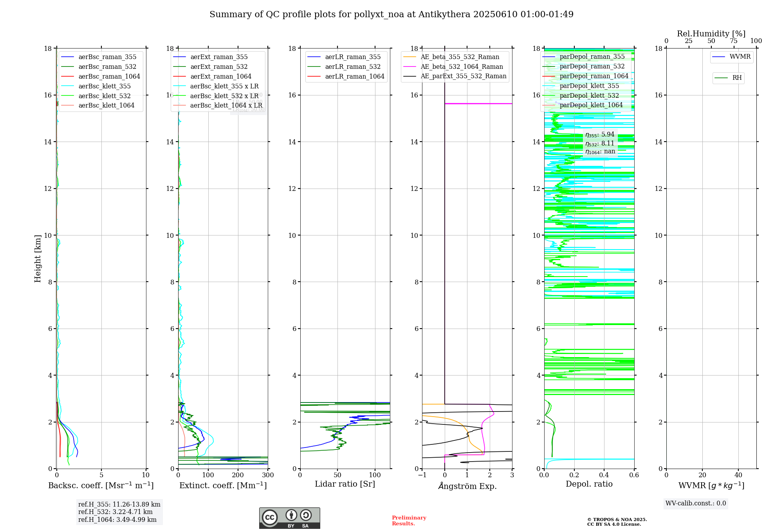
Task: Click the parDepol_raman_355 legend entry
Action: coord(584,57)
